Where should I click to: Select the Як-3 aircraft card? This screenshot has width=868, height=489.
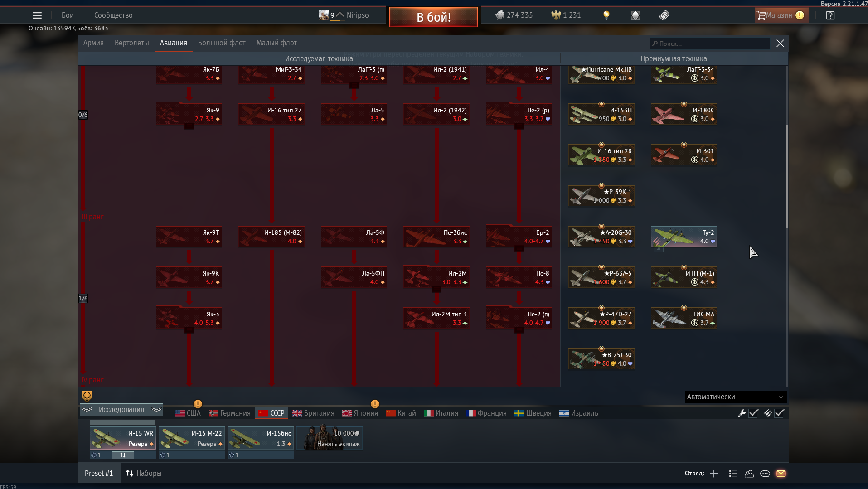pyautogui.click(x=189, y=318)
